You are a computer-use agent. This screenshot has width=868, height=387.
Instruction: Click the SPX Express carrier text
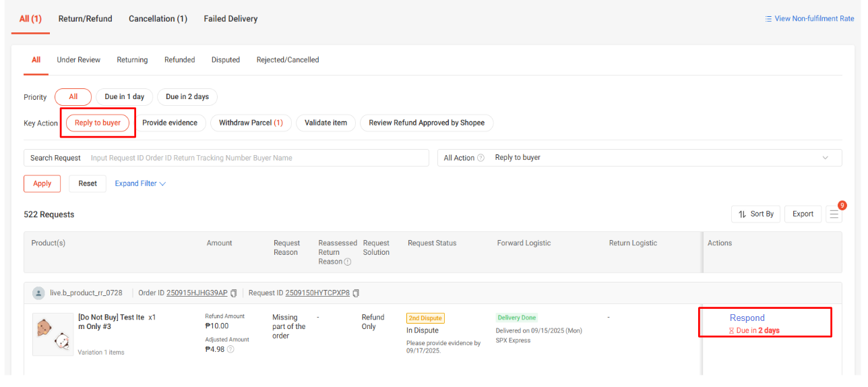click(513, 340)
